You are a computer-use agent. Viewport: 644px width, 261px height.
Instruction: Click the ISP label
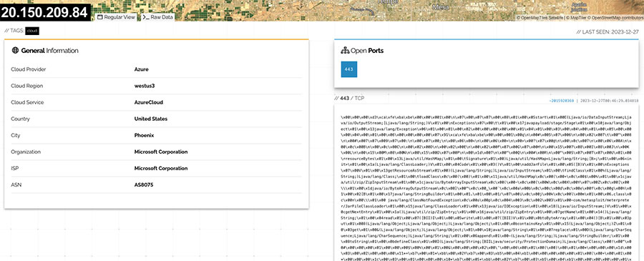(x=15, y=168)
